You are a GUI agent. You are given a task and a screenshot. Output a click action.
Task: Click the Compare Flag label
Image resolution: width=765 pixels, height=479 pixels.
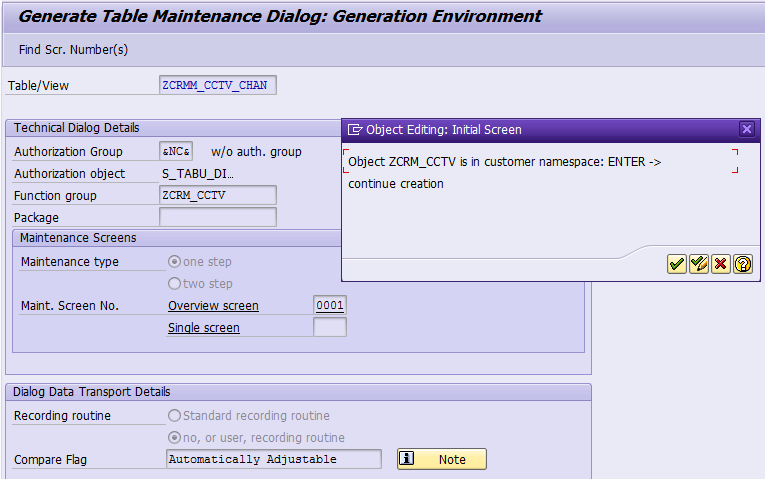[x=50, y=459]
